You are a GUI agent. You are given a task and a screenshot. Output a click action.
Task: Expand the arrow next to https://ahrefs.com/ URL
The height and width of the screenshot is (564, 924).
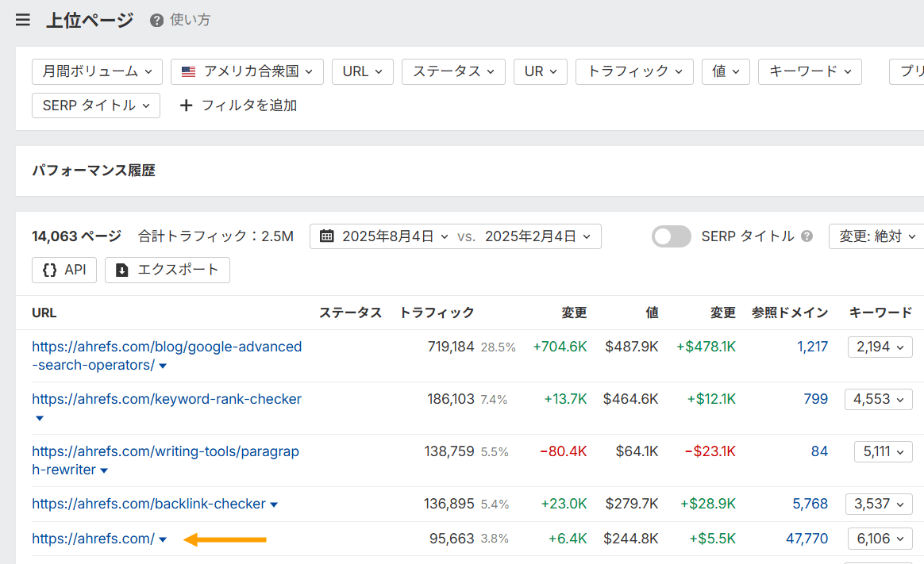(164, 539)
